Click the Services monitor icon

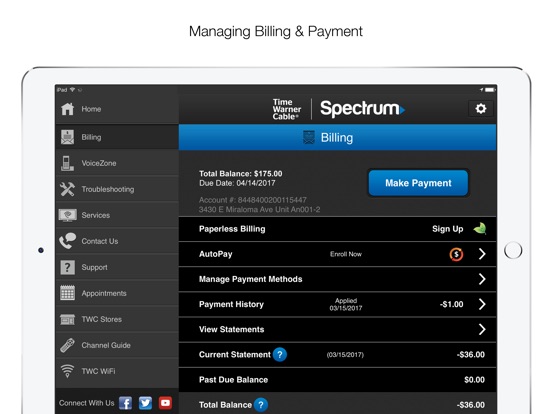68,215
